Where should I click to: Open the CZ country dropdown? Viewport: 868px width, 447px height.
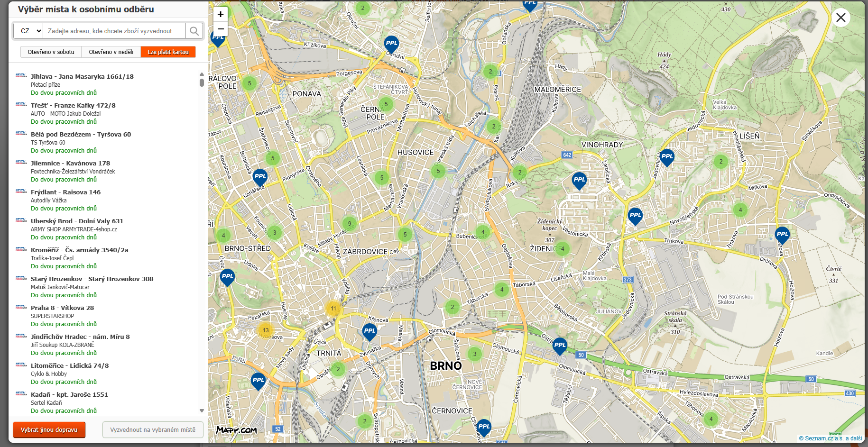click(28, 31)
